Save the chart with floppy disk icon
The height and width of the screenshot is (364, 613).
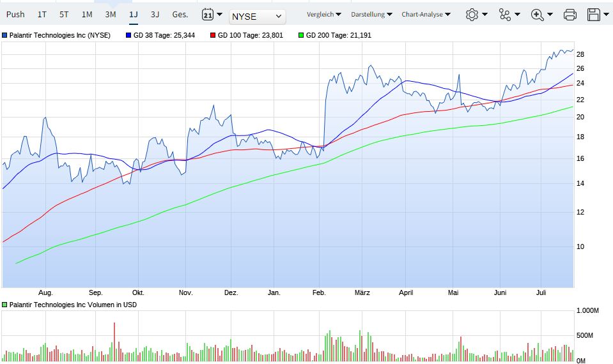click(593, 15)
